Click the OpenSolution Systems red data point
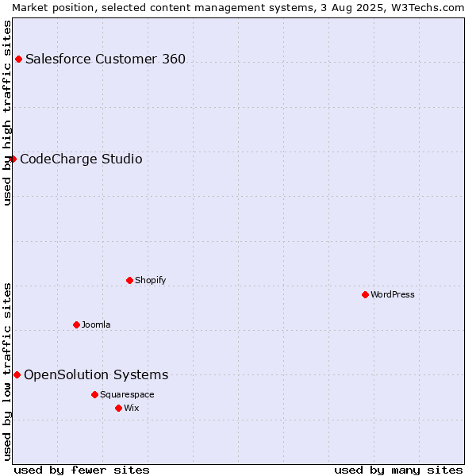476x476 pixels. click(x=17, y=375)
